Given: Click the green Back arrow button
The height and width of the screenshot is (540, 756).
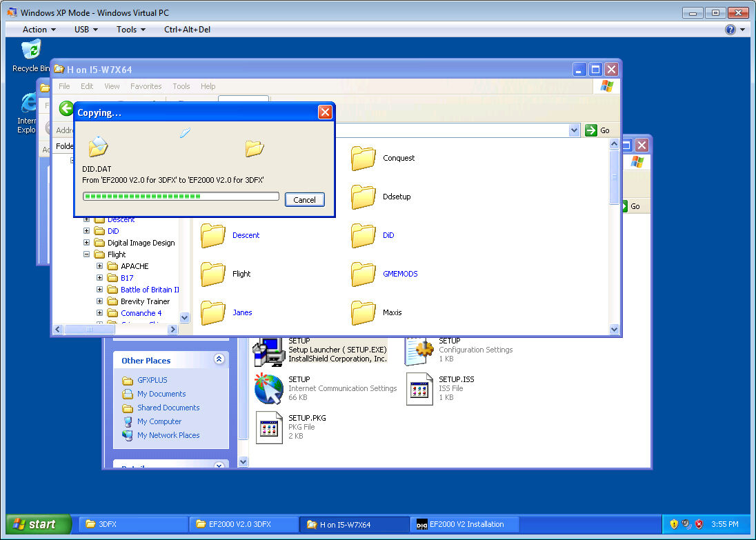Looking at the screenshot, I should [66, 108].
